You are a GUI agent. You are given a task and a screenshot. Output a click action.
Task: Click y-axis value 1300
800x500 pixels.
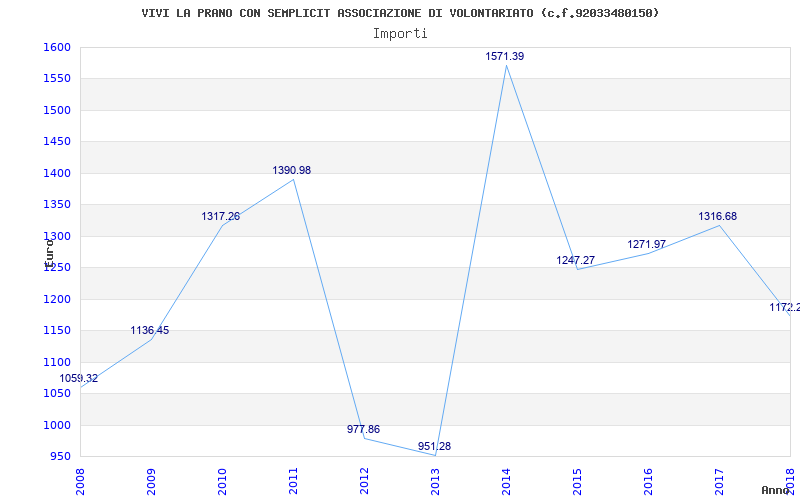57,236
